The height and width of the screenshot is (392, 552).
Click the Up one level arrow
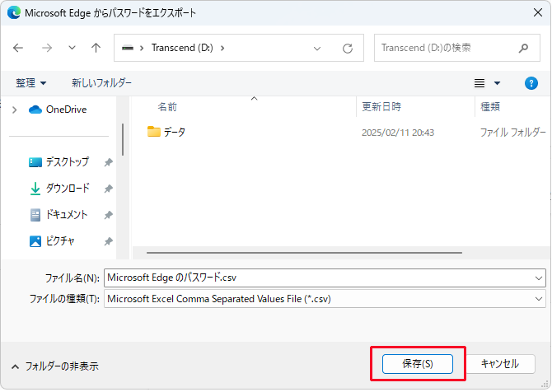tap(96, 48)
